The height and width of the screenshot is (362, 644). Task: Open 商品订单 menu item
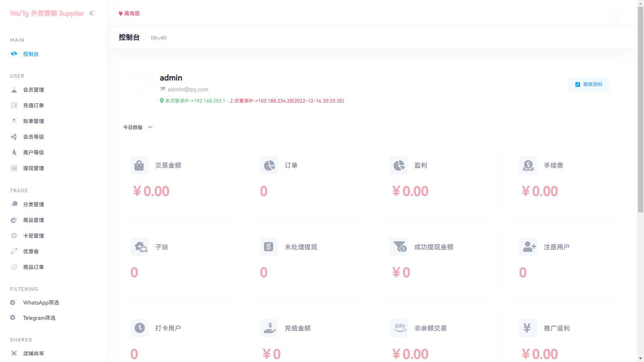tap(33, 267)
